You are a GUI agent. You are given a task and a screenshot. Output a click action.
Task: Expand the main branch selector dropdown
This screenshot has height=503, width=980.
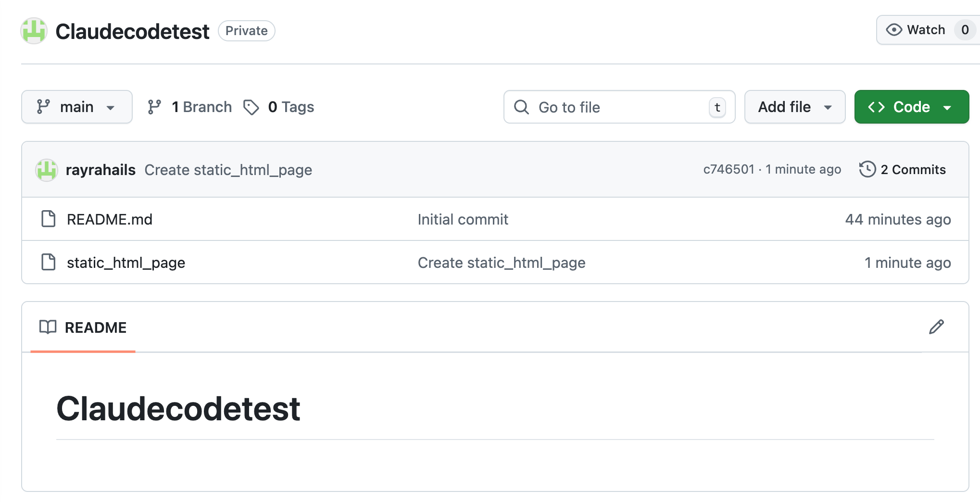click(76, 107)
